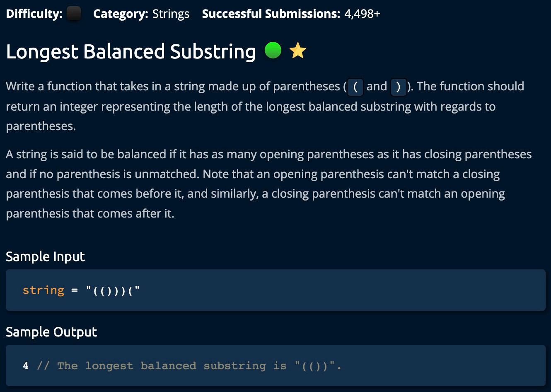The height and width of the screenshot is (392, 551).
Task: Click the "Sample Output" heading
Action: 51,332
